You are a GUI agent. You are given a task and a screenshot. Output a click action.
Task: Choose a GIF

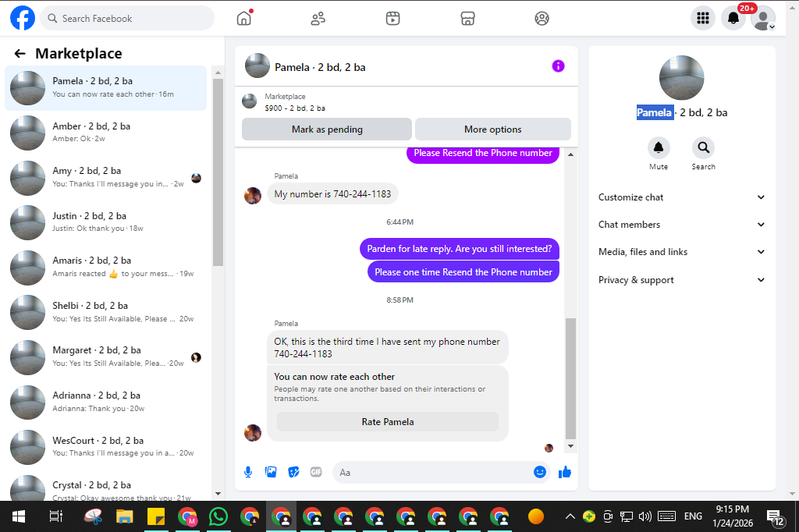click(316, 473)
